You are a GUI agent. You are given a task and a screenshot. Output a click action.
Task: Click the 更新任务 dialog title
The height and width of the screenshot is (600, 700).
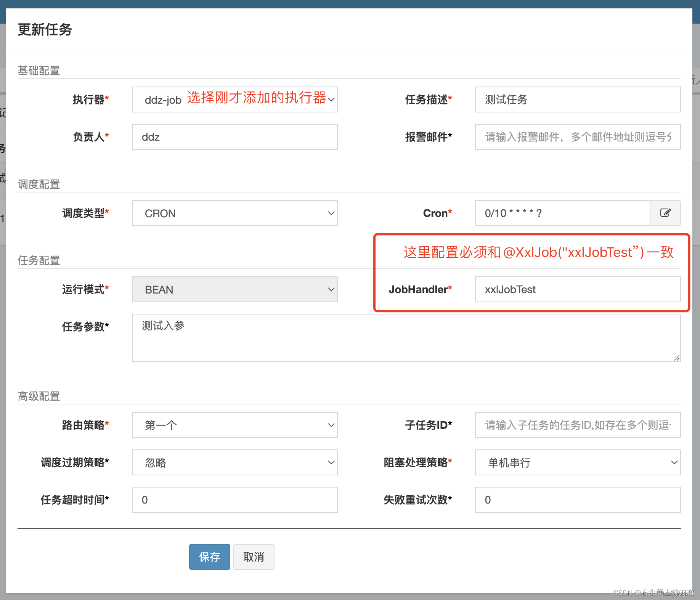tap(44, 30)
